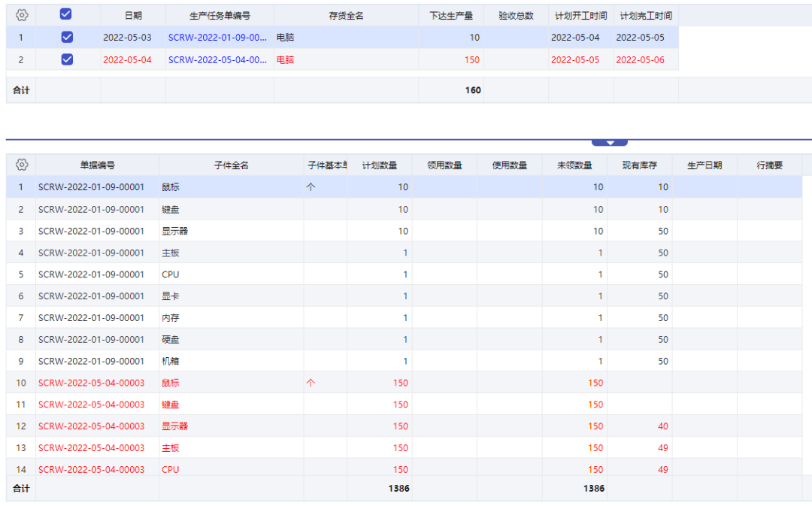
Task: Click the 生产日期 column header
Action: point(704,165)
